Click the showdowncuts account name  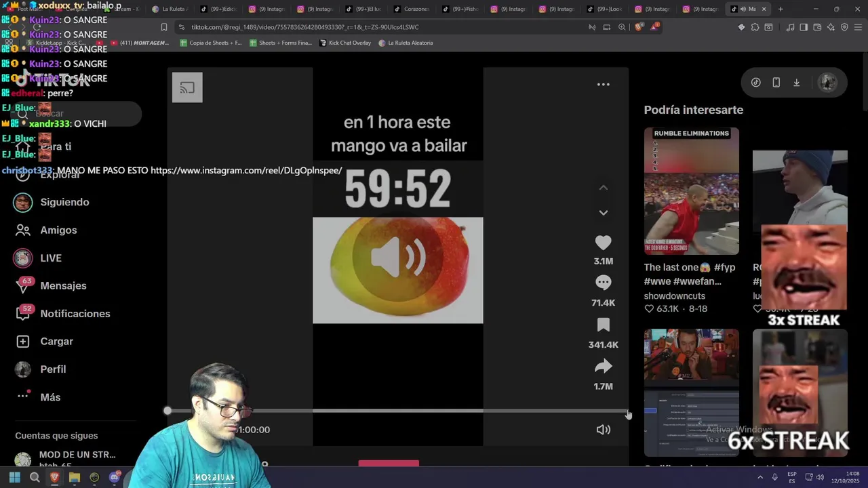[x=674, y=296]
